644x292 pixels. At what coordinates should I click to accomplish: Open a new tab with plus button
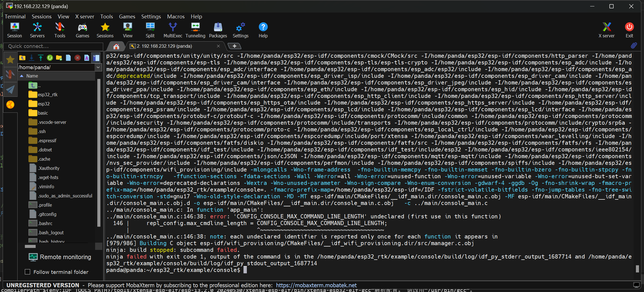pyautogui.click(x=234, y=46)
